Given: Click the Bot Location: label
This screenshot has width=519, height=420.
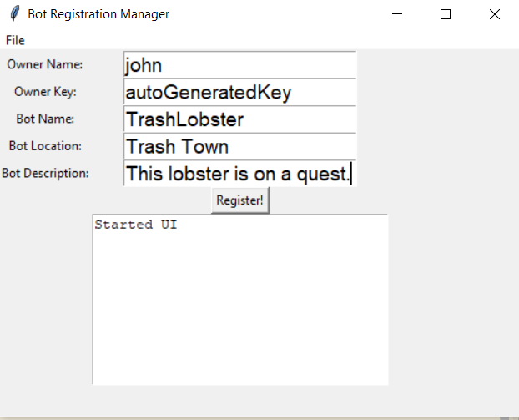Looking at the screenshot, I should [x=45, y=146].
